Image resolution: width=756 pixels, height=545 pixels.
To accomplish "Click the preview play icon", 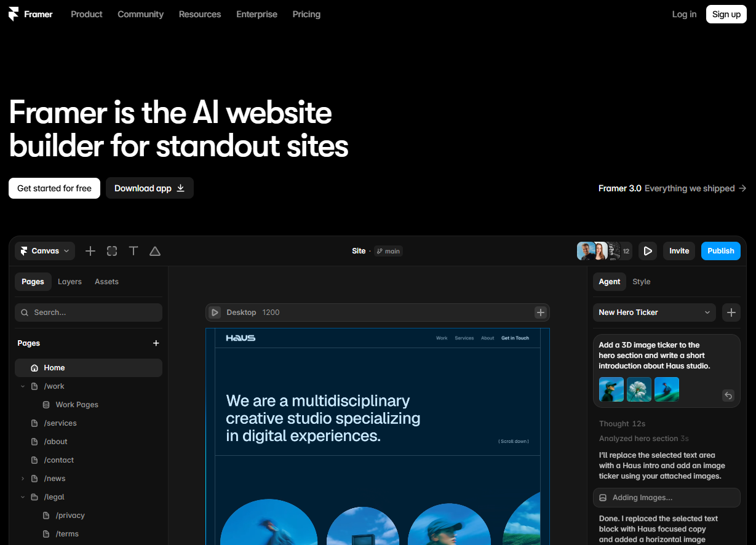I will [647, 251].
